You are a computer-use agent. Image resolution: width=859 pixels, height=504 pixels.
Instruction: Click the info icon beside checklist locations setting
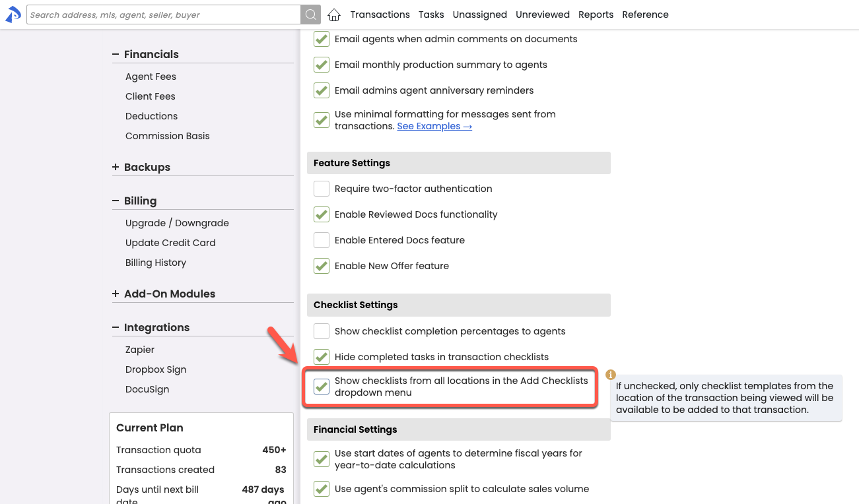(611, 375)
